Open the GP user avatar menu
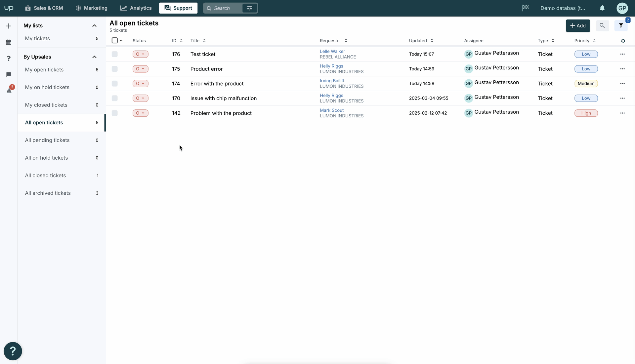The image size is (635, 364). [x=622, y=8]
